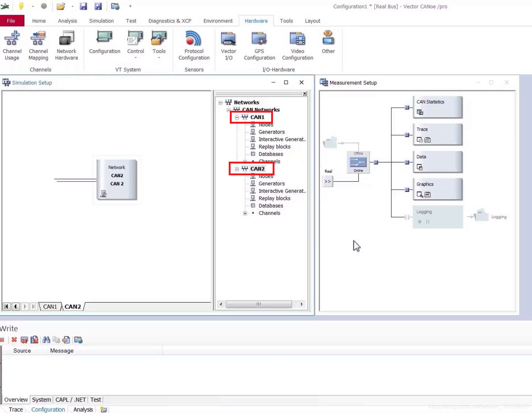Viewport: 532px width, 413px height.
Task: Open the Trace block window icon
Action: [x=419, y=140]
